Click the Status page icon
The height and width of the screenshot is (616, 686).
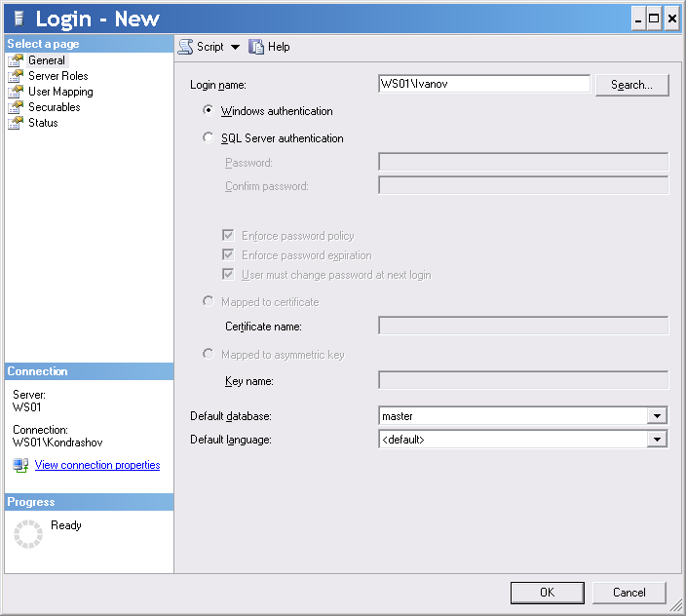tap(16, 123)
